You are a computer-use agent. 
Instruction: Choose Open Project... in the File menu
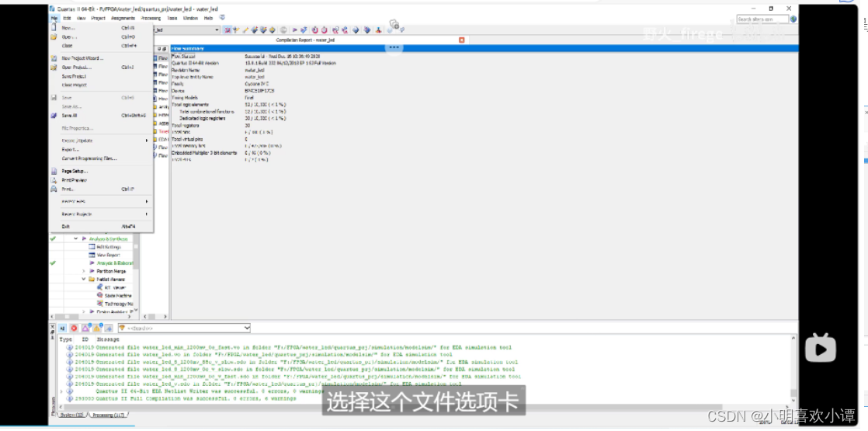(x=101, y=67)
